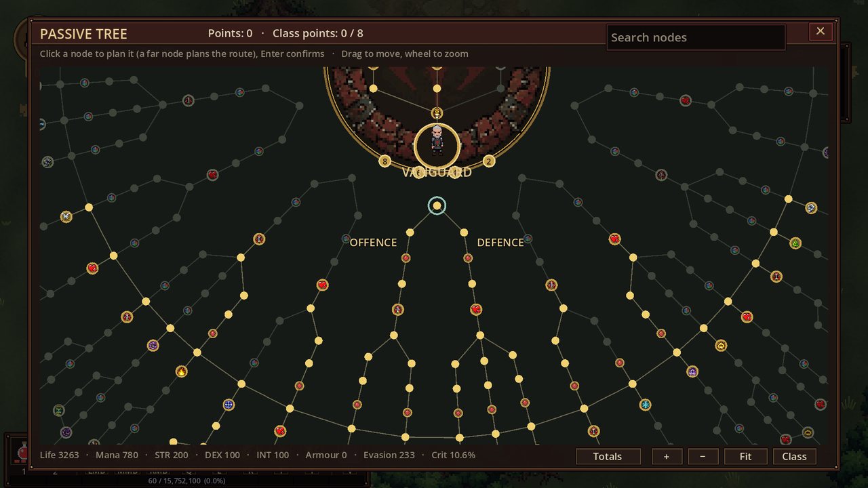This screenshot has width=868, height=488.
Task: Choose the blue web icon node
Action: 229,405
